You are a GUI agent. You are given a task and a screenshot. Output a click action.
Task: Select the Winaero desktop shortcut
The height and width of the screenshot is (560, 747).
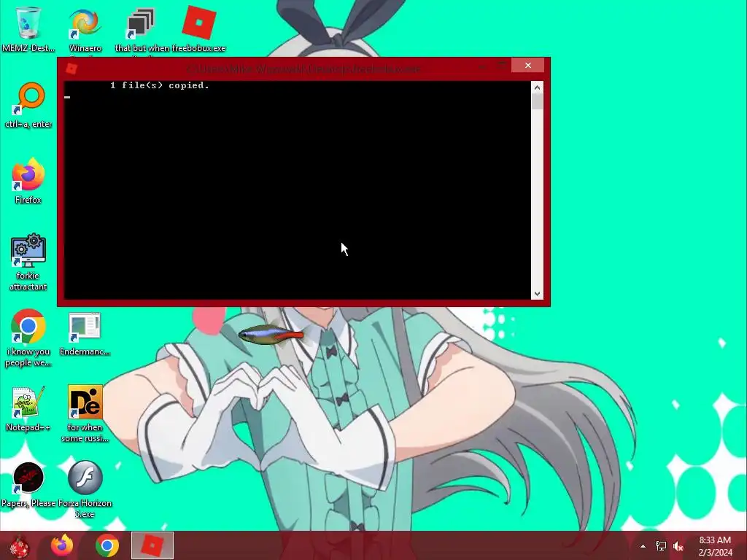click(x=85, y=28)
